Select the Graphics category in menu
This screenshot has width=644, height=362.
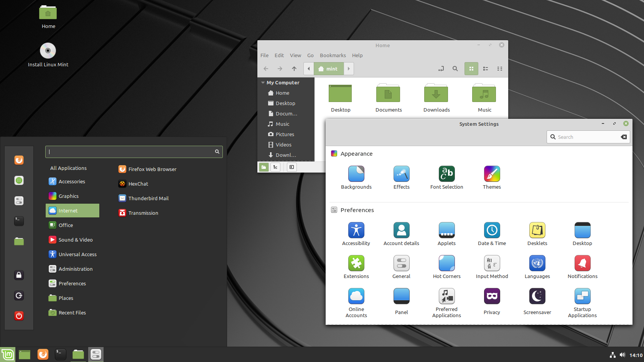point(72,196)
